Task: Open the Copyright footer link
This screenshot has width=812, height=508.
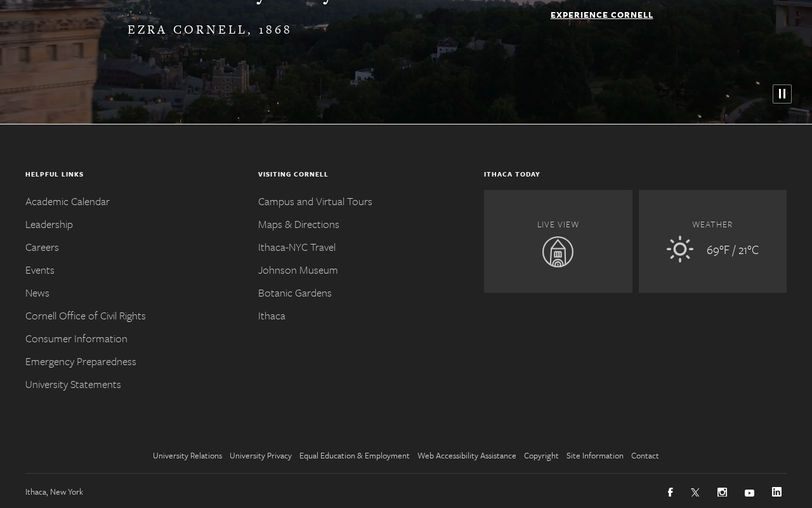Action: point(541,455)
